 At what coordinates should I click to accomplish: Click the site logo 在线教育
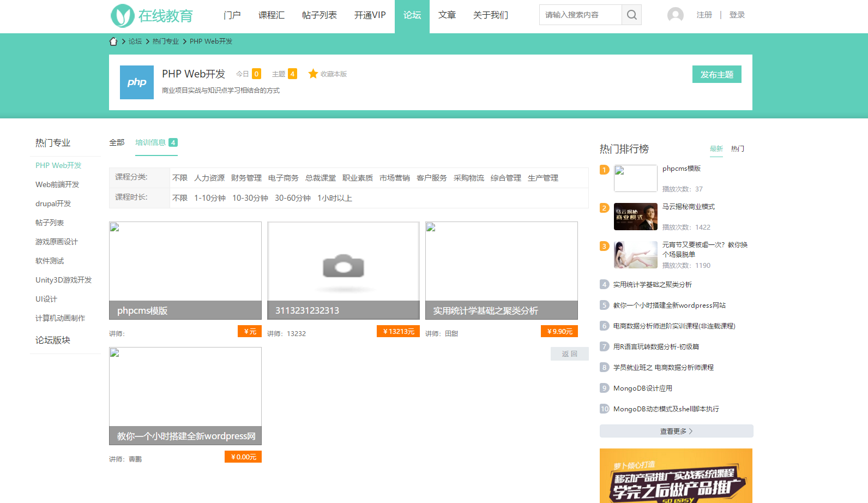[x=152, y=16]
